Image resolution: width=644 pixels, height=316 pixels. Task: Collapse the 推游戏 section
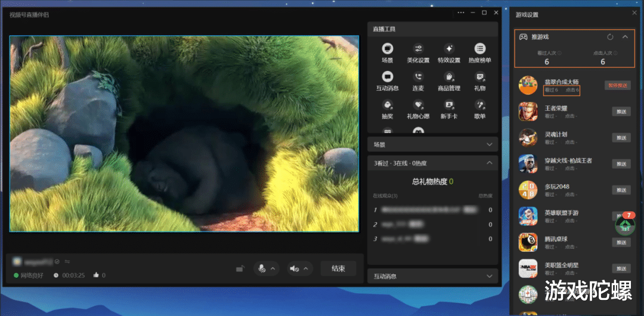pos(625,37)
